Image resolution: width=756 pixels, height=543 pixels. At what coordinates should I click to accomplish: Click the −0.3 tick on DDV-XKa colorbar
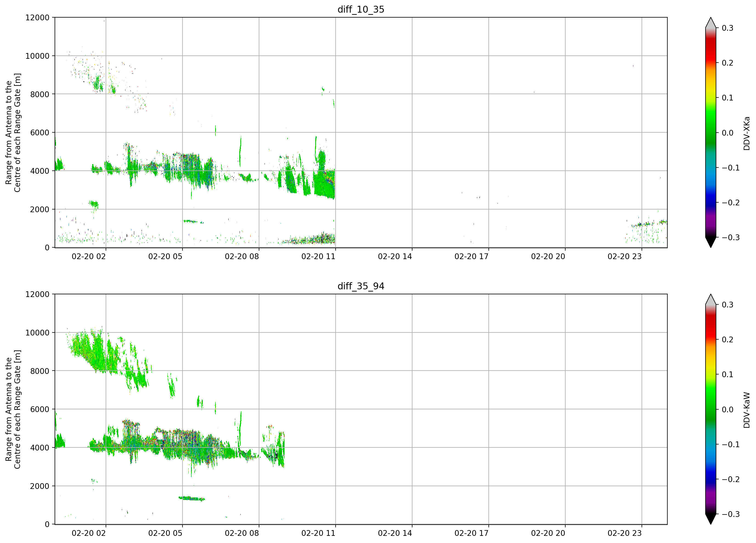[731, 237]
